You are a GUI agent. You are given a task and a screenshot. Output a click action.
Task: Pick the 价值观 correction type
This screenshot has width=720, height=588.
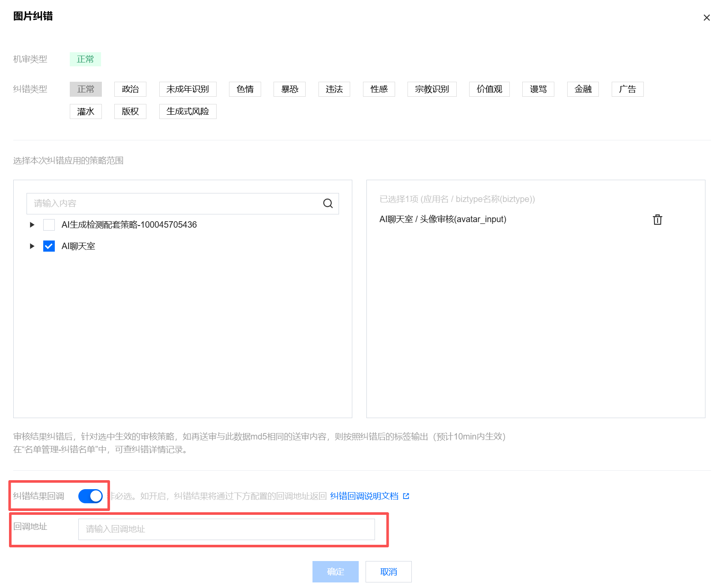[x=489, y=89]
